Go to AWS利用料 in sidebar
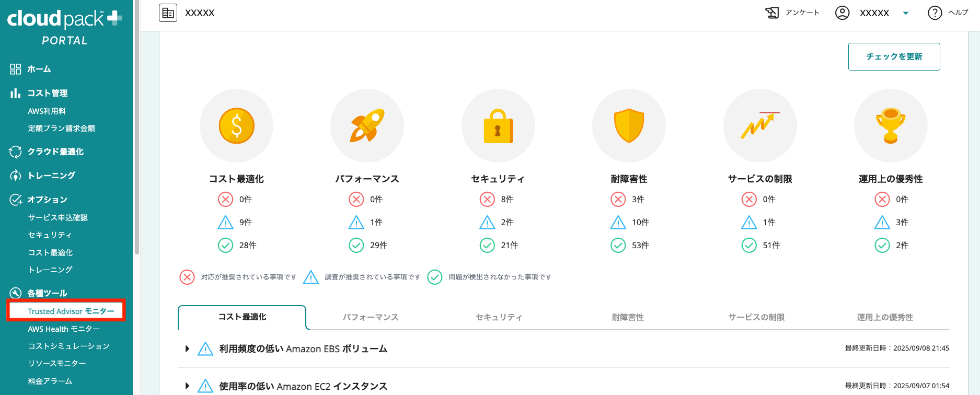980x395 pixels. [47, 111]
